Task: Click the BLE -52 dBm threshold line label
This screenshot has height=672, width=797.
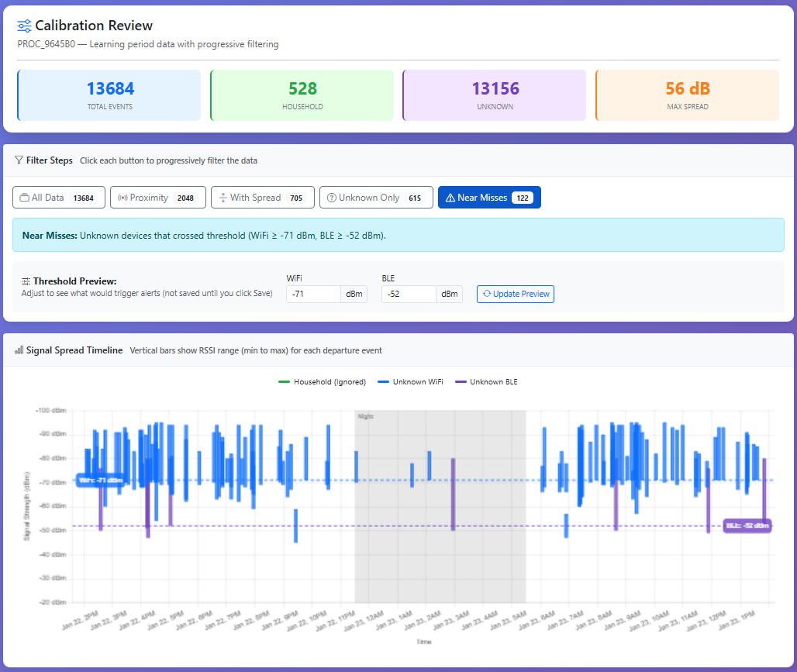Action: [x=747, y=526]
